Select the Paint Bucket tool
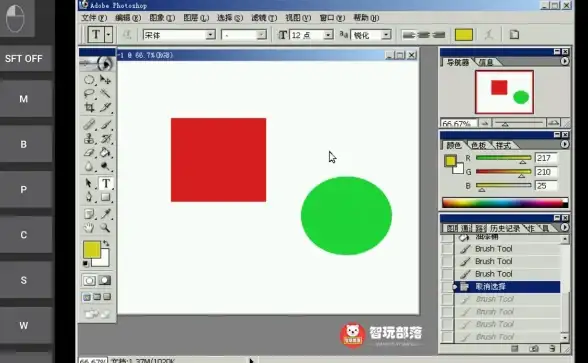 [105, 152]
